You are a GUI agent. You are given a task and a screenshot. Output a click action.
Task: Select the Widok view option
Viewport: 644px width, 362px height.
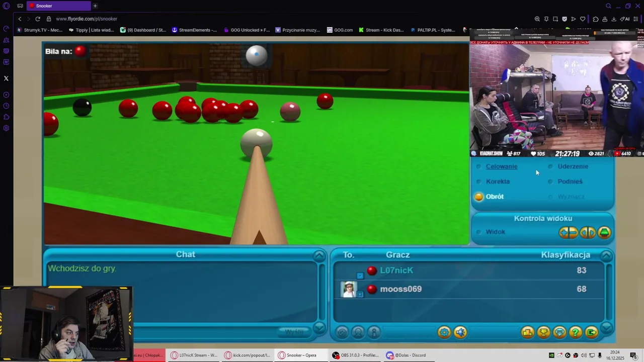point(495,232)
